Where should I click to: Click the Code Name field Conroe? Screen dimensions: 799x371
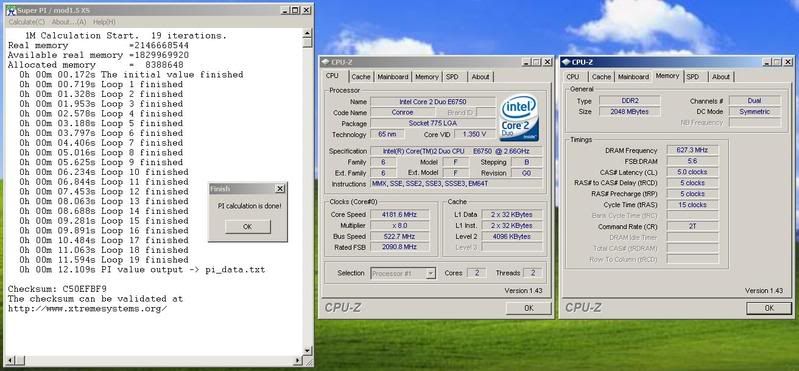point(403,112)
